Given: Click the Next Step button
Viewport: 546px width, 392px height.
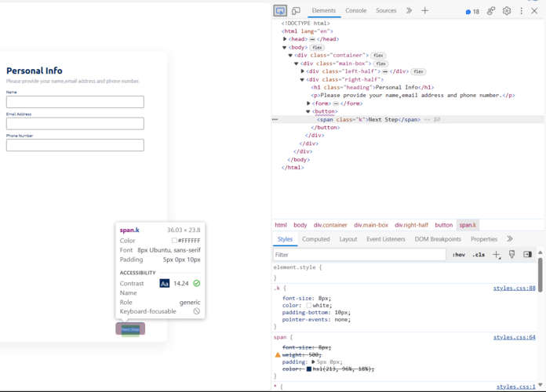Looking at the screenshot, I should pos(130,328).
